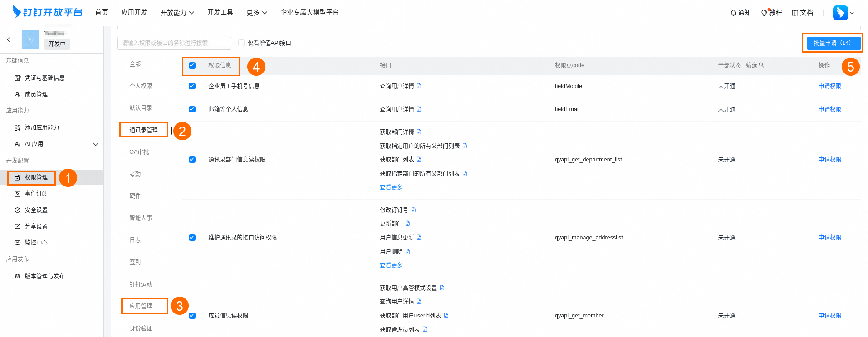Toggle the select-all 权限信息 checkbox
Image resolution: width=868 pixels, height=337 pixels.
(x=192, y=65)
